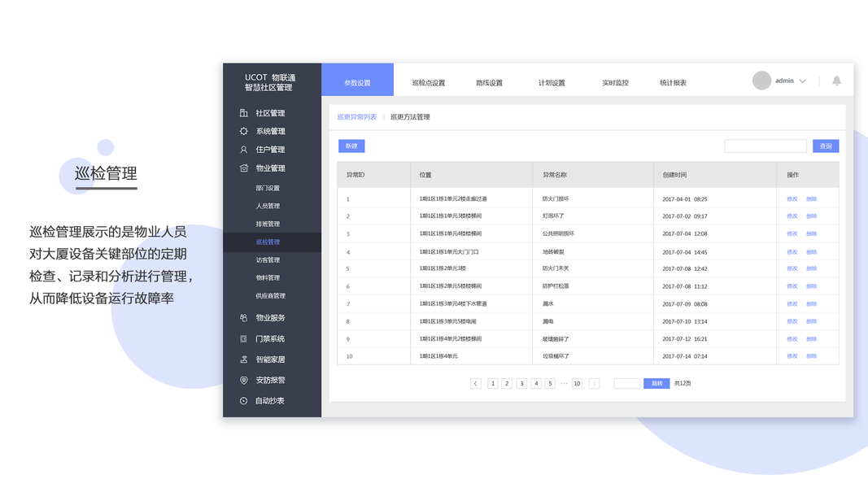The width and height of the screenshot is (868, 488).
Task: Click the 住户管理 person icon
Action: 243,150
